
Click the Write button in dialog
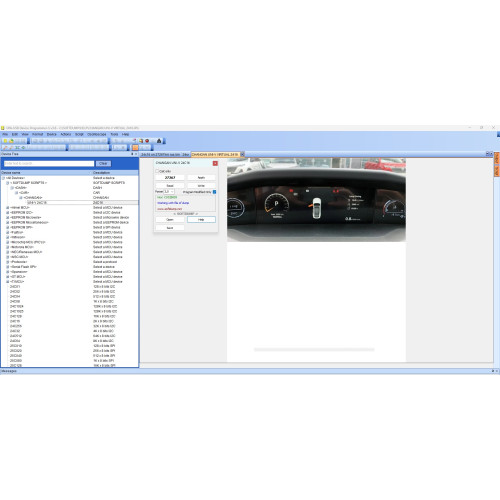click(201, 186)
